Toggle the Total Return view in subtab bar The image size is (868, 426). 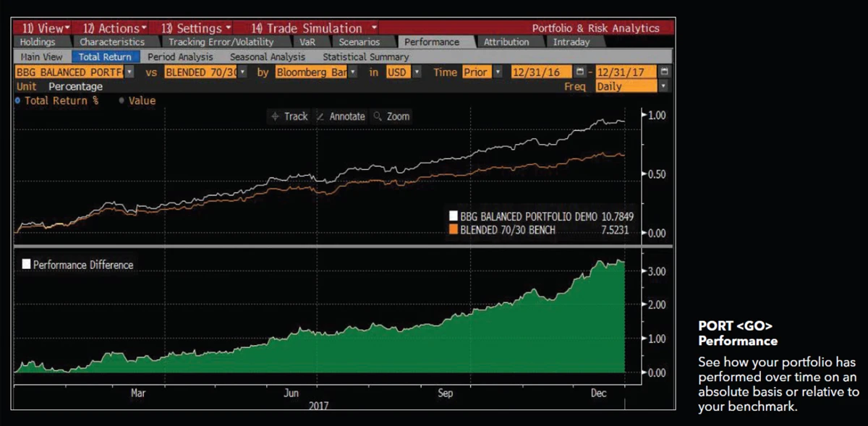[106, 56]
